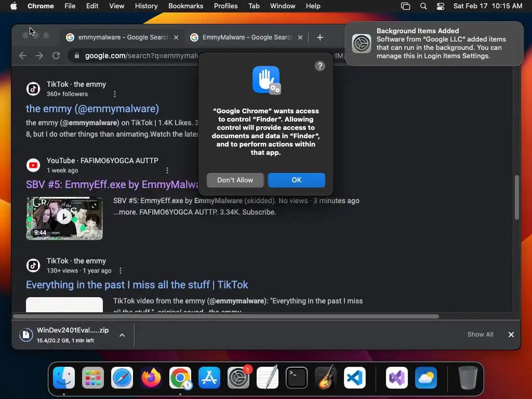Open Everything in the past I miss link

(x=137, y=285)
